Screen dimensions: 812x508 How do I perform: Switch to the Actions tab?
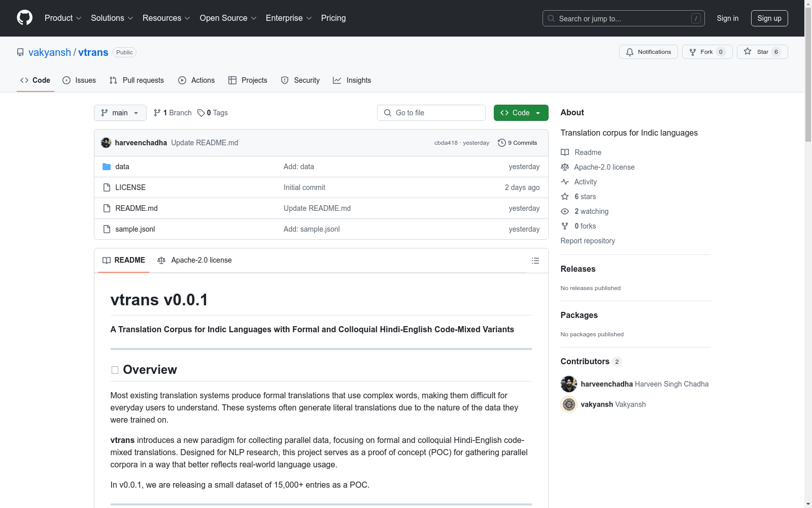[x=196, y=80]
